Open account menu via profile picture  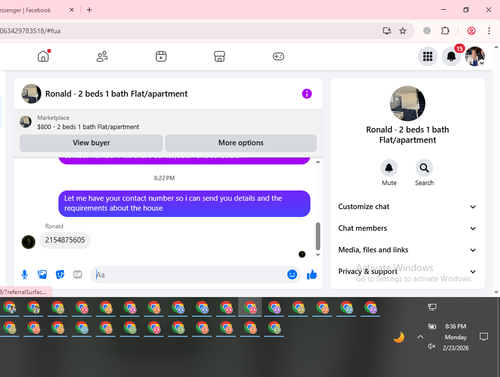(475, 56)
